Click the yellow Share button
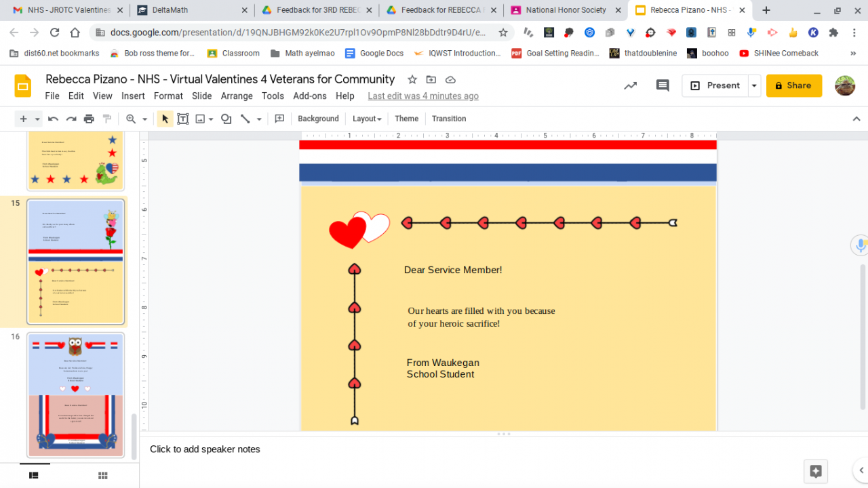 (793, 85)
